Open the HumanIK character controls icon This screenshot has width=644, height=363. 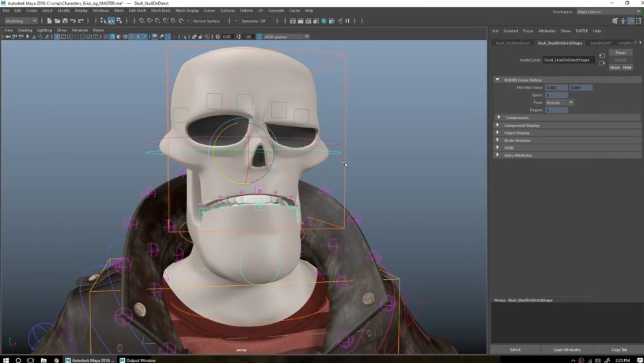pos(623,21)
